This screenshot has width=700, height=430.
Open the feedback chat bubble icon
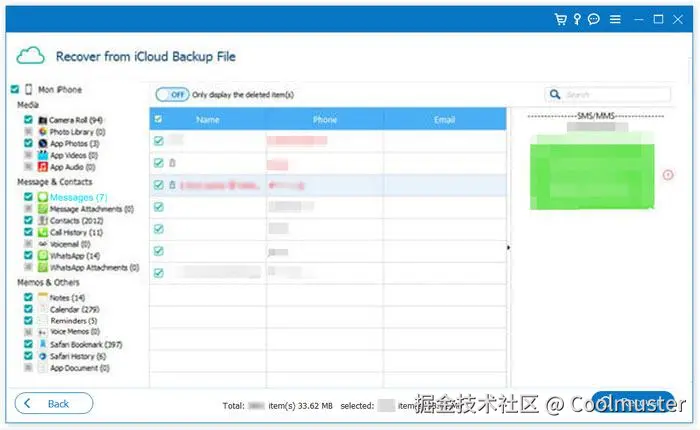(x=594, y=19)
